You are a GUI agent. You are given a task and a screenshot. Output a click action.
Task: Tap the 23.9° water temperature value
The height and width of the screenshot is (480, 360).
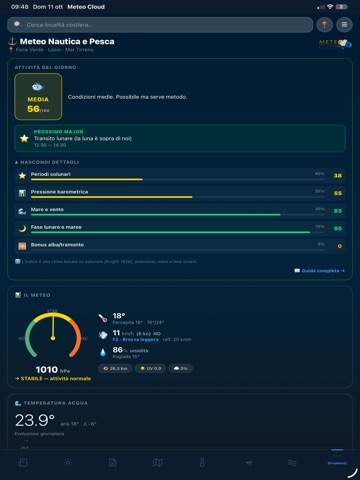point(35,420)
